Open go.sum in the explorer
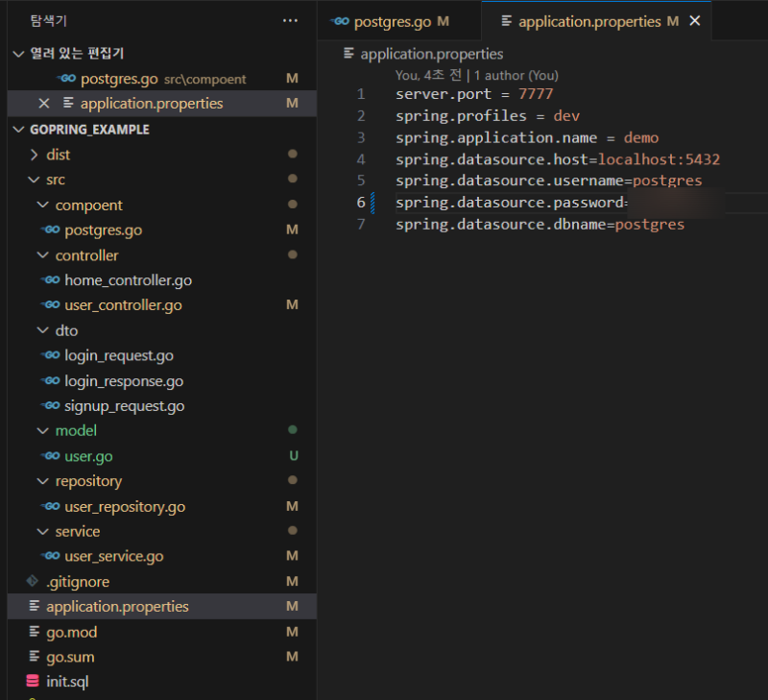This screenshot has height=700, width=768. coord(70,657)
